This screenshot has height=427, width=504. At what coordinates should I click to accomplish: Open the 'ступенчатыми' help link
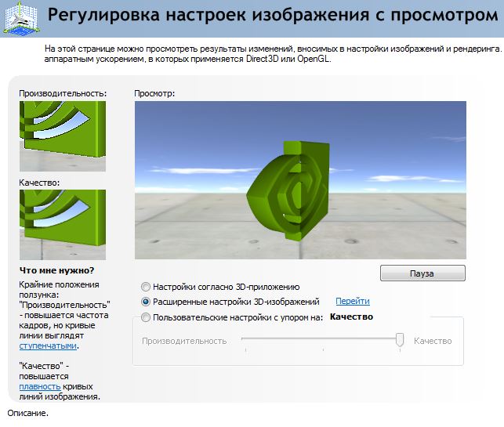click(x=48, y=346)
